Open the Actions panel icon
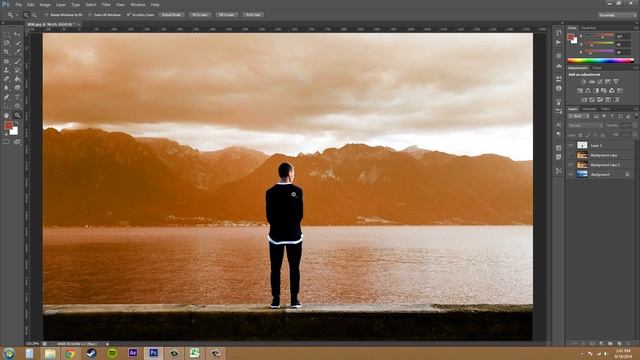This screenshot has height=360, width=640. [x=559, y=42]
